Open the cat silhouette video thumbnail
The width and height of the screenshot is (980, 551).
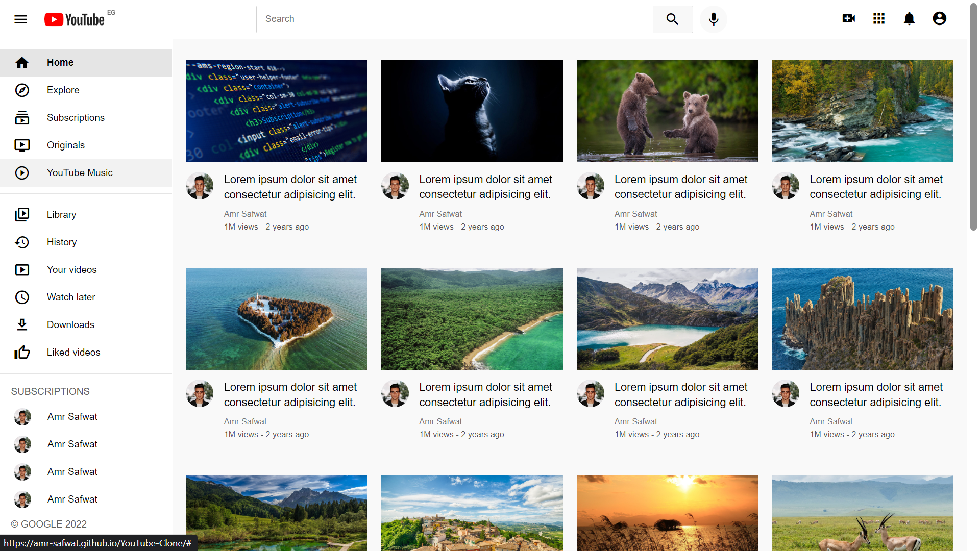pyautogui.click(x=472, y=111)
